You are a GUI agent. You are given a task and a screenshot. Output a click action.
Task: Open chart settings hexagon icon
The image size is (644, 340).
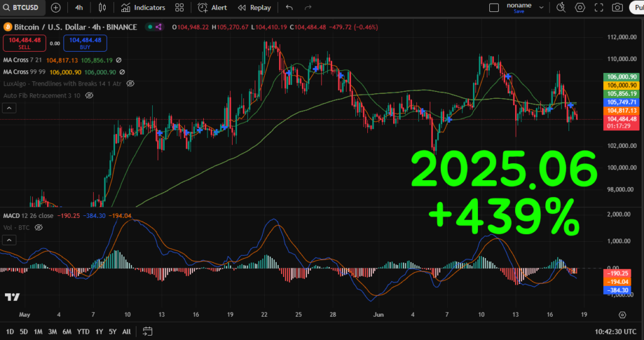580,8
